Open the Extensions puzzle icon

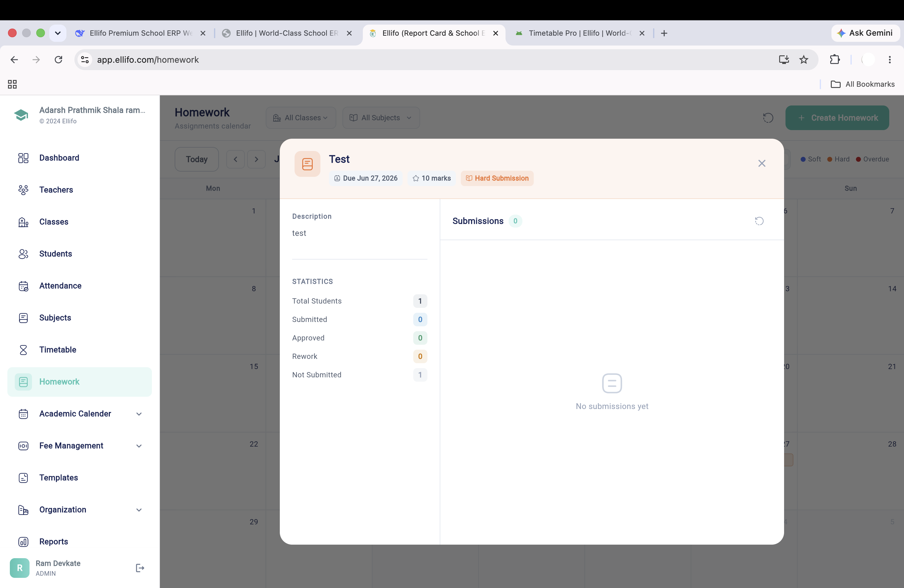[835, 60]
